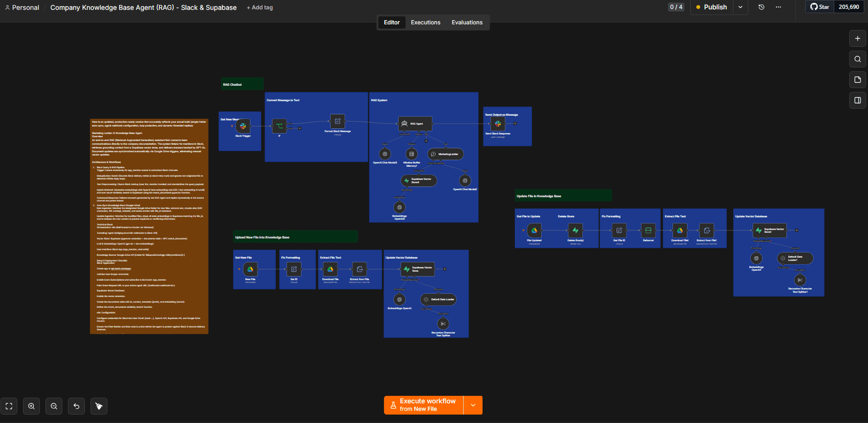Open the Send Slack Response node
868x423 pixels.
coord(498,124)
